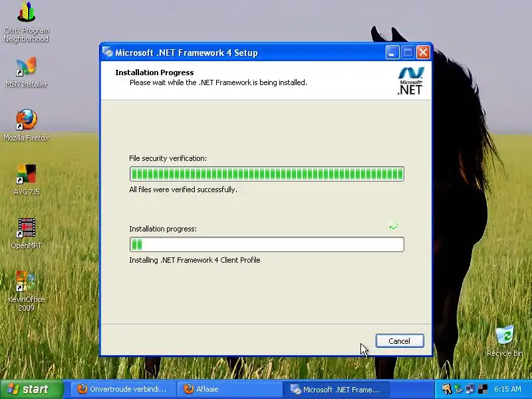Image resolution: width=532 pixels, height=399 pixels.
Task: Select the AVG 7.5 desktop shortcut
Action: (26, 179)
